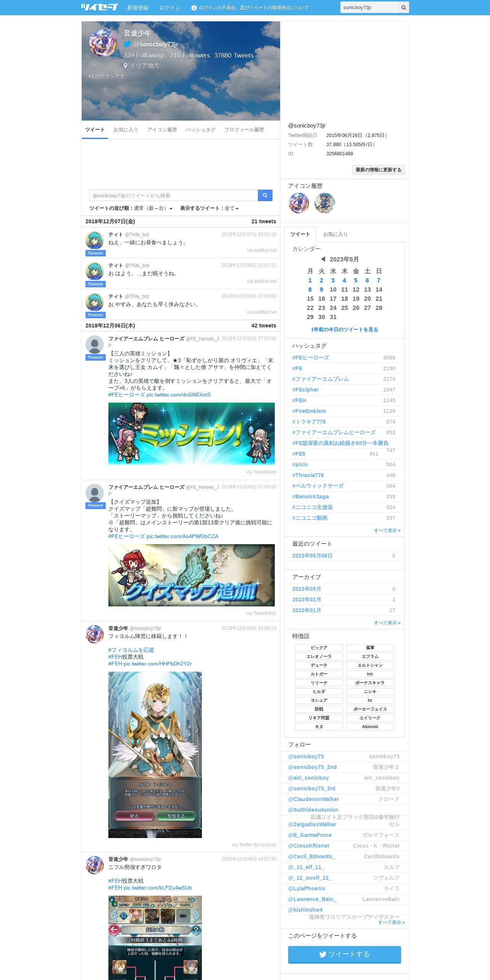Open the #BerwickSaga hashtag link
Image resolution: width=490 pixels, height=980 pixels.
pos(310,496)
